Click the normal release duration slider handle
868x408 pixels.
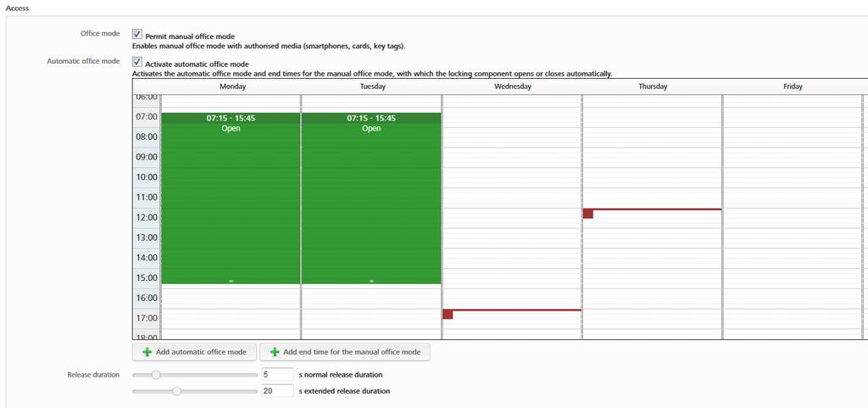(156, 375)
